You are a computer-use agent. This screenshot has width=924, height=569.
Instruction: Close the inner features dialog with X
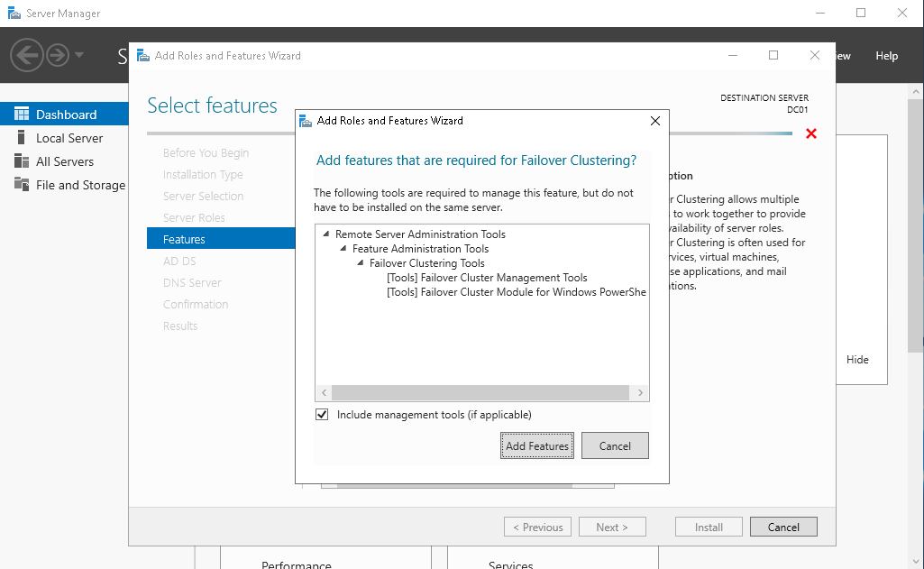(x=654, y=121)
